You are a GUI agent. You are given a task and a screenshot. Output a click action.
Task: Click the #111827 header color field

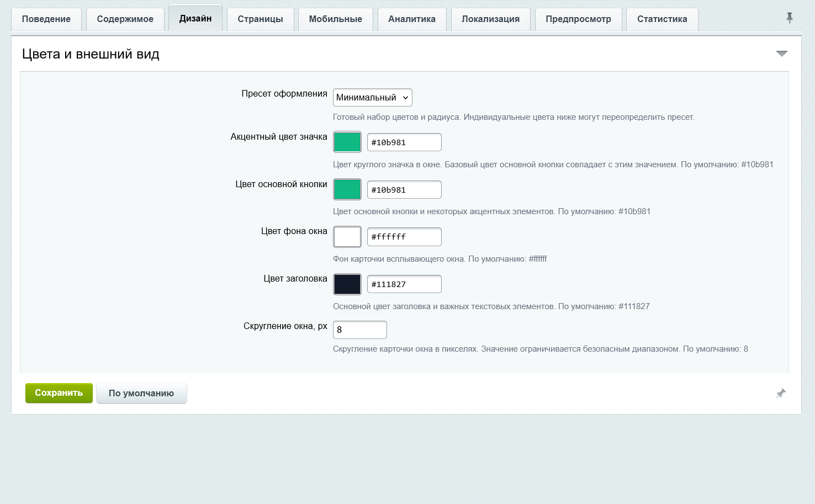[404, 284]
